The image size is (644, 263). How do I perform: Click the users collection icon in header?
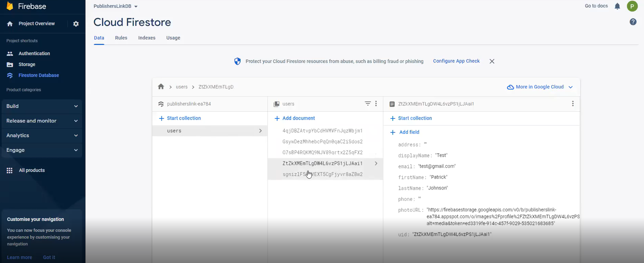pyautogui.click(x=276, y=104)
